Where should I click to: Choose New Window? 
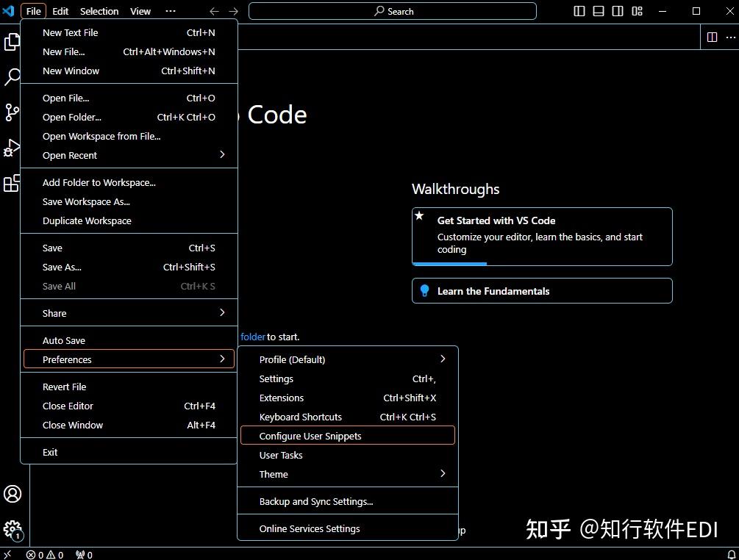click(x=129, y=71)
